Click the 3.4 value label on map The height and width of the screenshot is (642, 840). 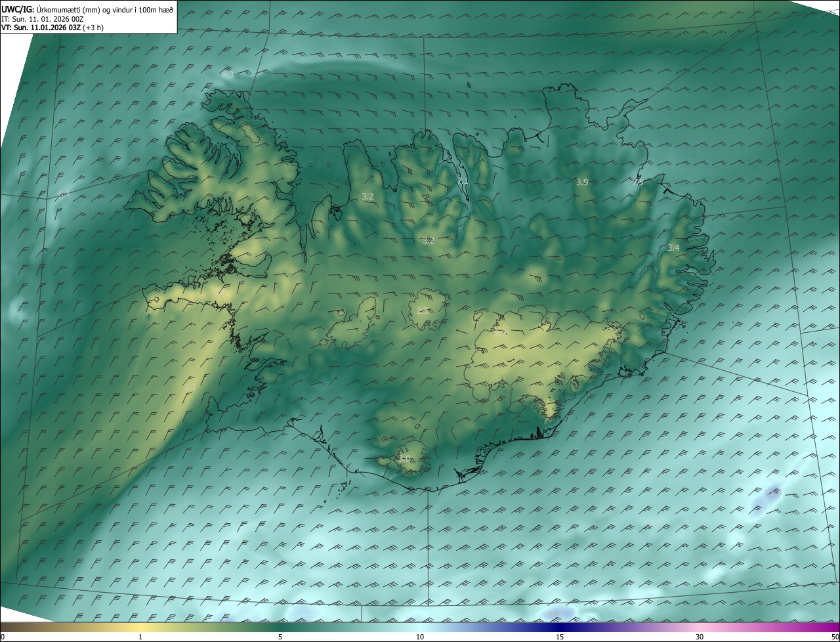click(x=673, y=247)
